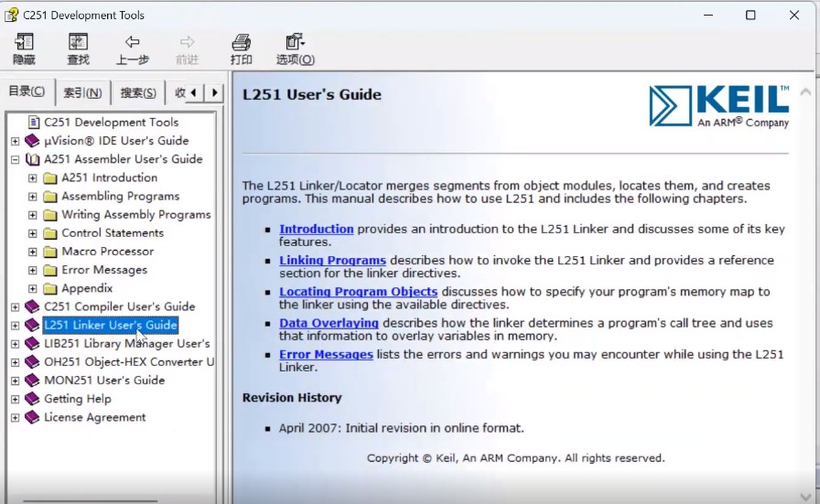Click the Macro Processor folder icon

pyautogui.click(x=50, y=252)
